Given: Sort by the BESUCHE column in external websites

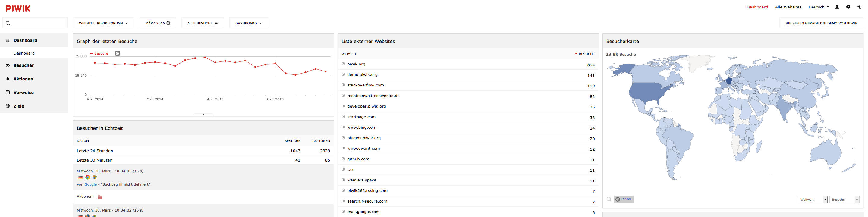Looking at the screenshot, I should click(585, 54).
